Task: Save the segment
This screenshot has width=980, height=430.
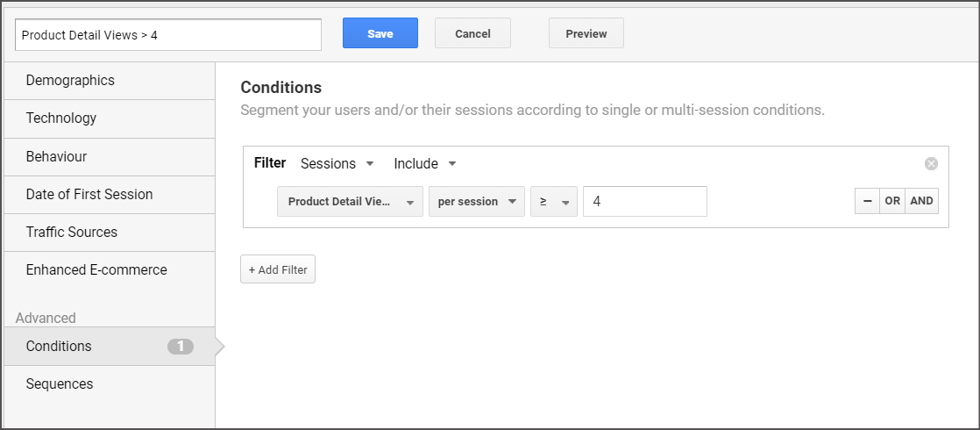Action: pos(380,33)
